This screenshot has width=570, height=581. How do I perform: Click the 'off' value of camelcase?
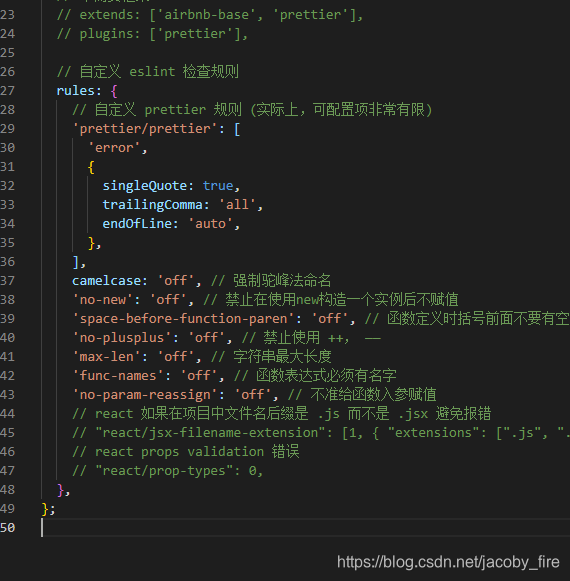[175, 281]
